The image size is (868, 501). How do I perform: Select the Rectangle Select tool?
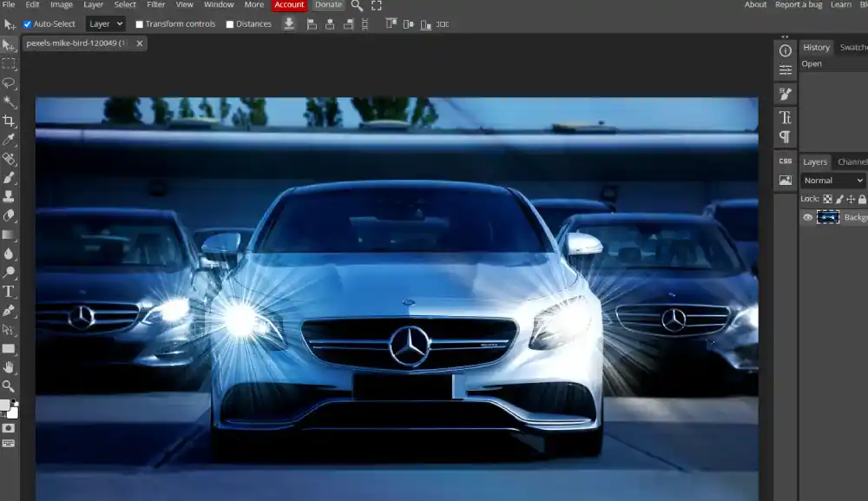(x=9, y=64)
